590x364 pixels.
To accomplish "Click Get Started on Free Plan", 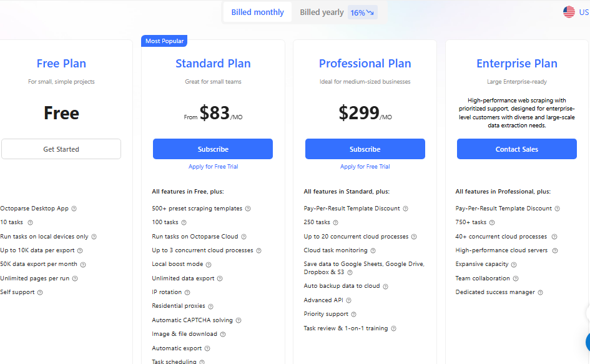I will pos(61,149).
